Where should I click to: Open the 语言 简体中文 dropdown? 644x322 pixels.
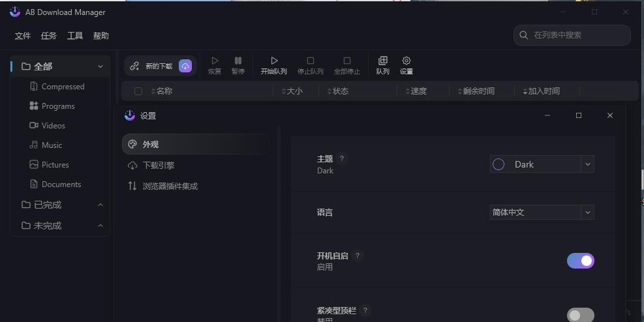(x=587, y=212)
